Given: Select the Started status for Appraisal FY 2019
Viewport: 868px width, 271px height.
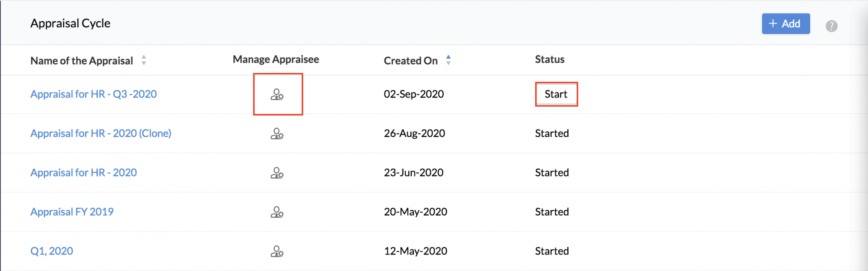Looking at the screenshot, I should [552, 212].
